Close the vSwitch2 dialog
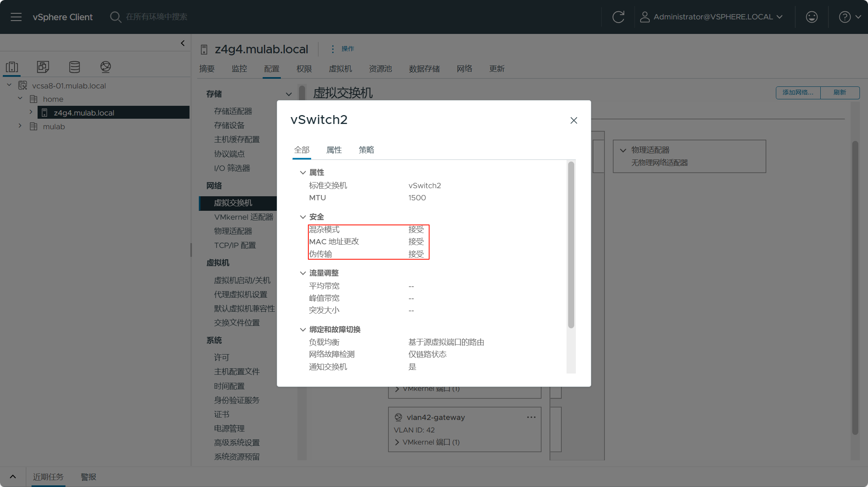Screen dimensions: 868x487 [573, 120]
